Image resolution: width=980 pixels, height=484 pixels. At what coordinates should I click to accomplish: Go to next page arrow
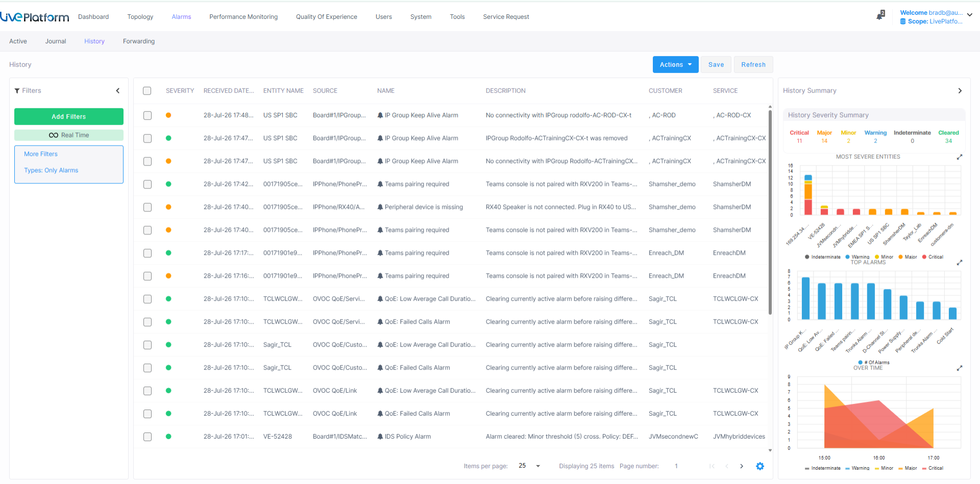pos(742,466)
